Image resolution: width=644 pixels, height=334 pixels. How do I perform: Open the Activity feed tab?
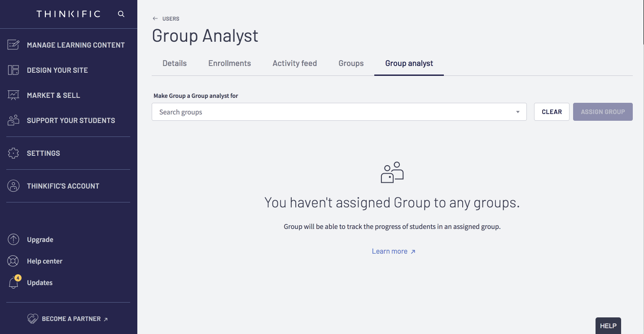click(x=294, y=63)
